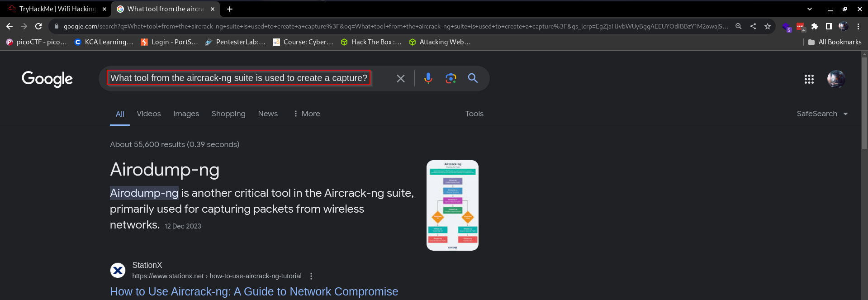Open the Aircrack-ng flowchart thumbnail

[x=452, y=205]
